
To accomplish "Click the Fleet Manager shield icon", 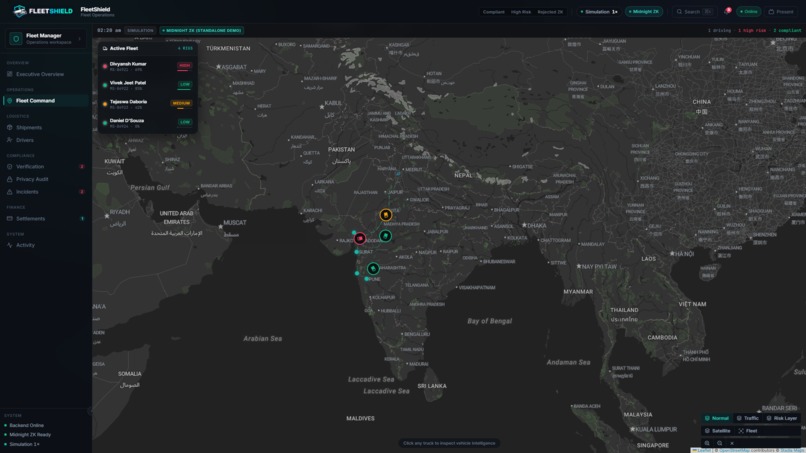I will 15,39.
